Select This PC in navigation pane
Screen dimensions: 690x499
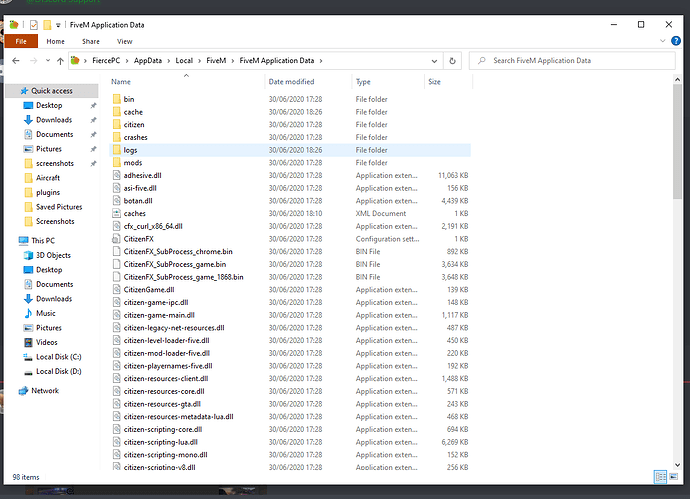43,241
